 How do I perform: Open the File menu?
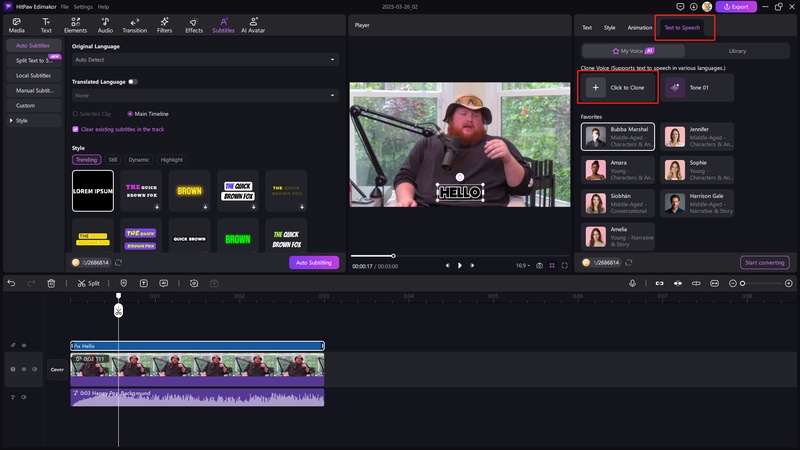[65, 7]
